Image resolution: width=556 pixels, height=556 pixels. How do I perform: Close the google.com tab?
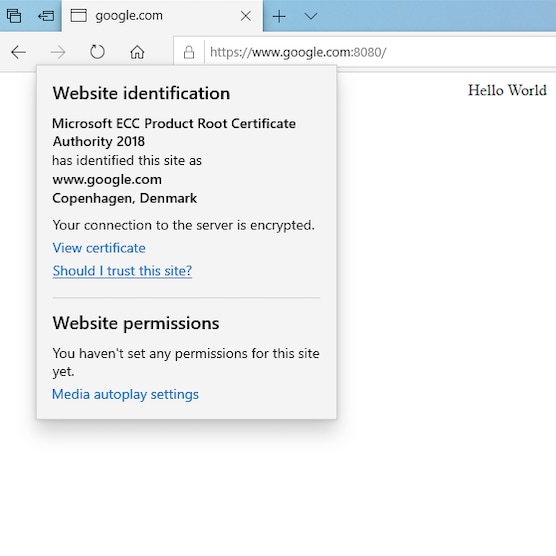[x=246, y=16]
